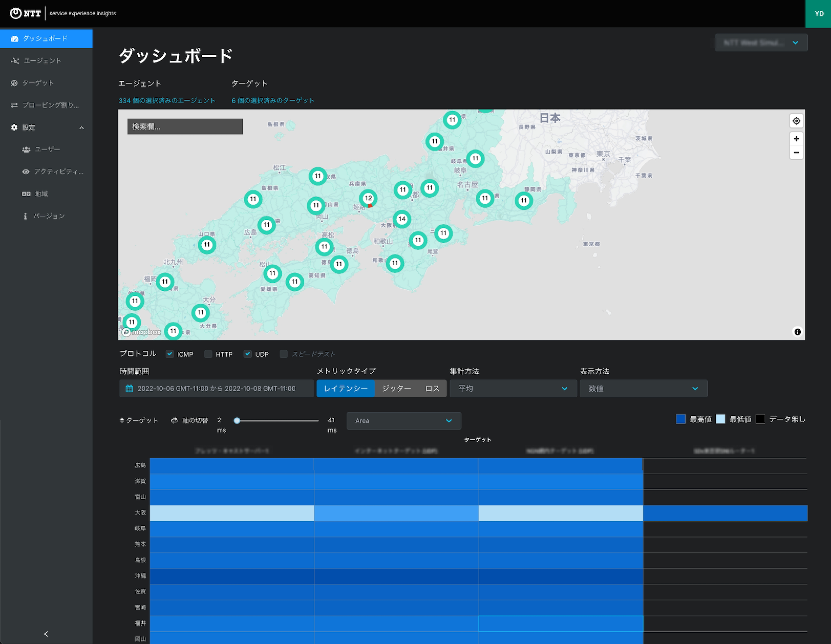Collapse the sidebar with the arrow
This screenshot has width=831, height=644.
pos(46,634)
